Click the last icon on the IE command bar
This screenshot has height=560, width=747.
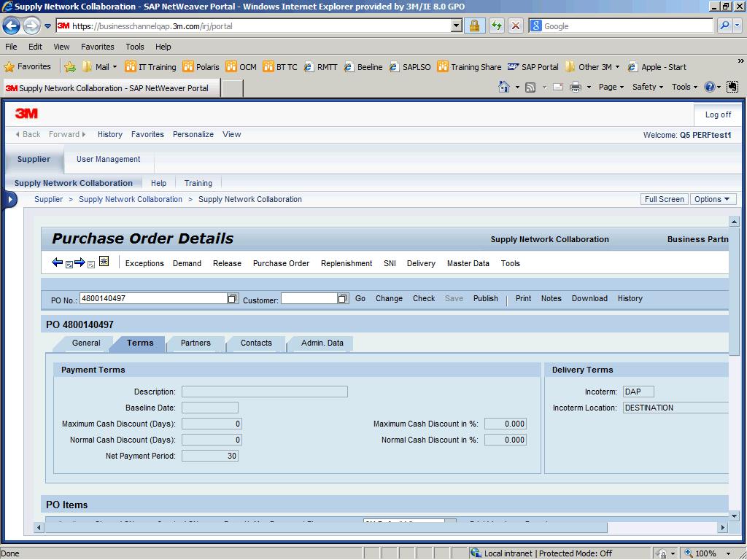[x=732, y=87]
